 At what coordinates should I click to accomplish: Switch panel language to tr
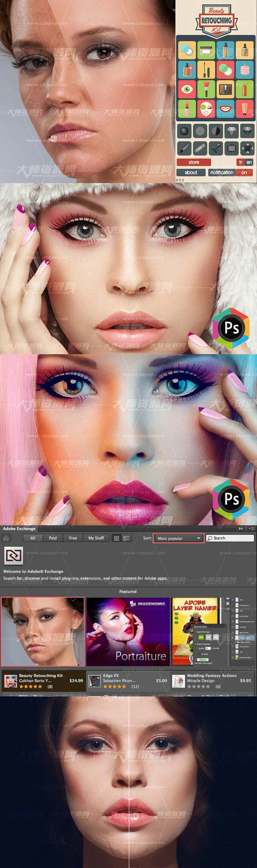(x=241, y=162)
